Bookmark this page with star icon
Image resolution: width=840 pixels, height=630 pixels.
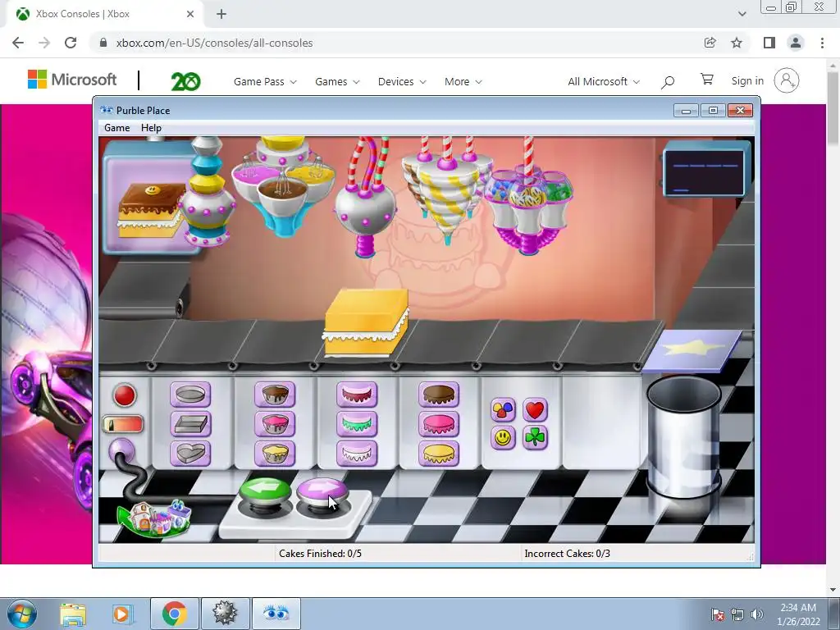tap(737, 43)
